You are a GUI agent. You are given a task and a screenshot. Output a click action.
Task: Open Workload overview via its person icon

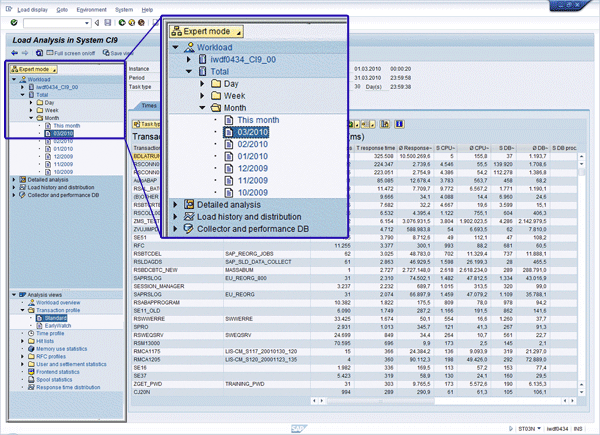[x=32, y=302]
